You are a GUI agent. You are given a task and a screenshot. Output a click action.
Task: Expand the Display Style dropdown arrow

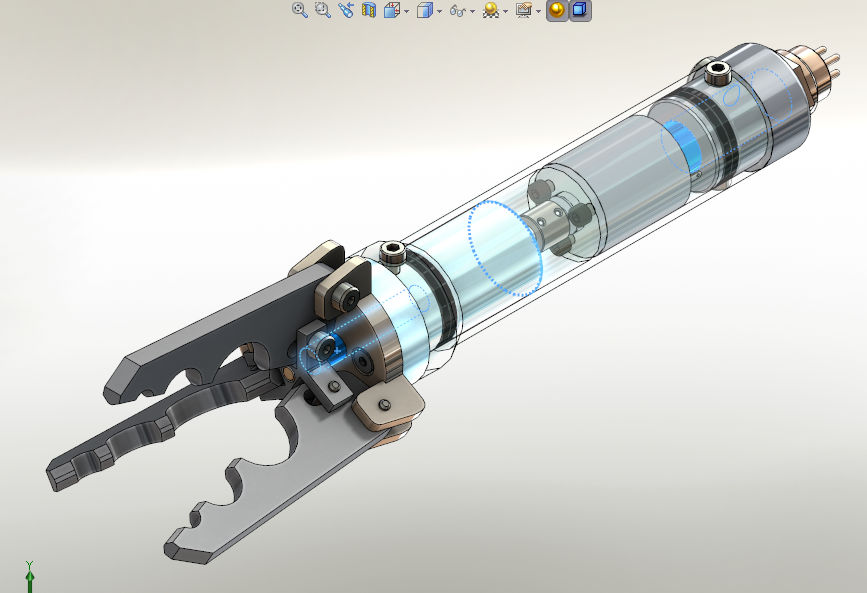coord(440,11)
